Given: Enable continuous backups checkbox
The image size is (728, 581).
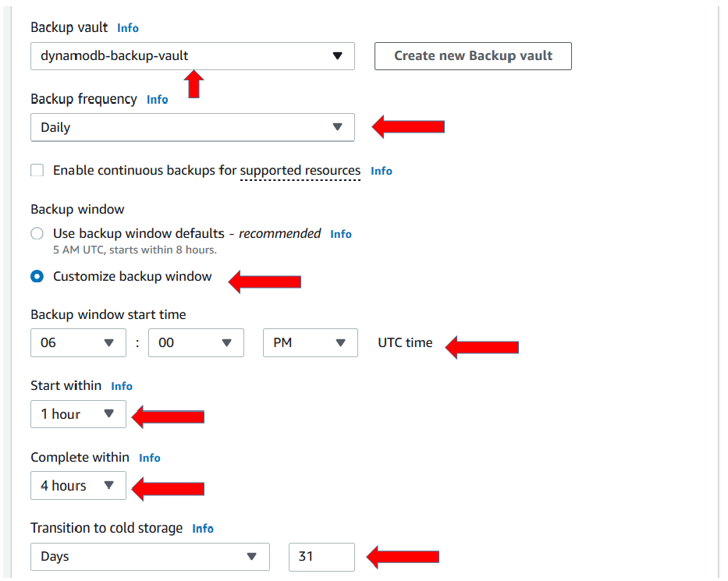Looking at the screenshot, I should (x=37, y=170).
